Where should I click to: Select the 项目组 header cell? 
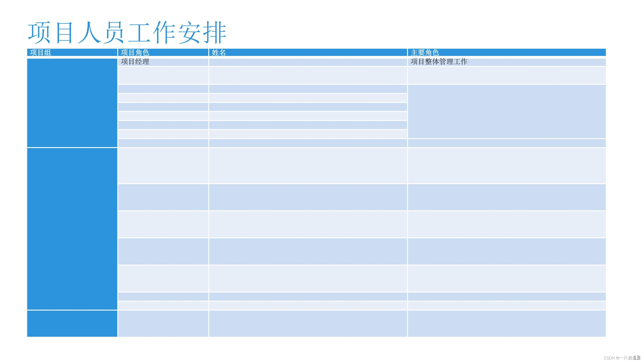click(72, 53)
